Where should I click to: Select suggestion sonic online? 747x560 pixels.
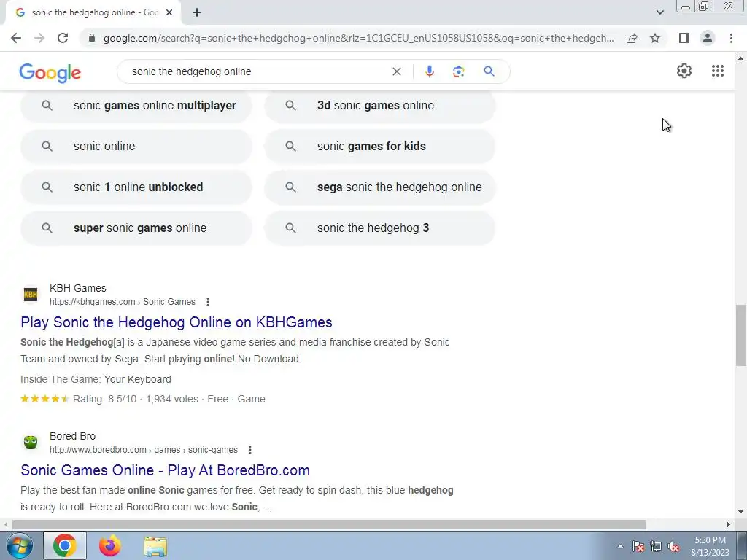pos(136,146)
